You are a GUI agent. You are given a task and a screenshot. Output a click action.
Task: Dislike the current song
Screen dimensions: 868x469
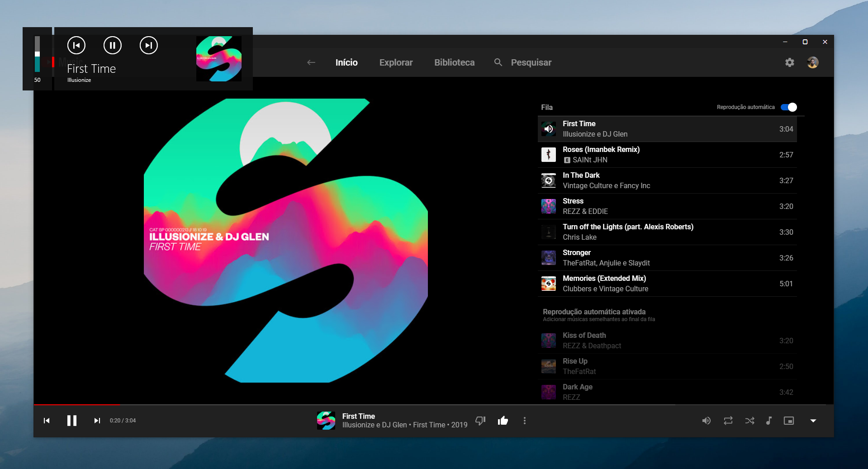click(480, 421)
